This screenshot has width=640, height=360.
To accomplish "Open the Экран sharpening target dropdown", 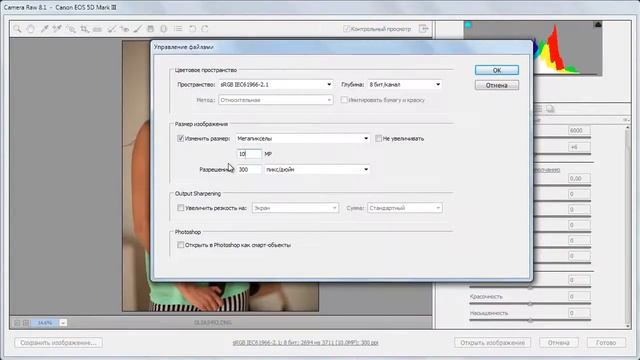I will tap(296, 208).
